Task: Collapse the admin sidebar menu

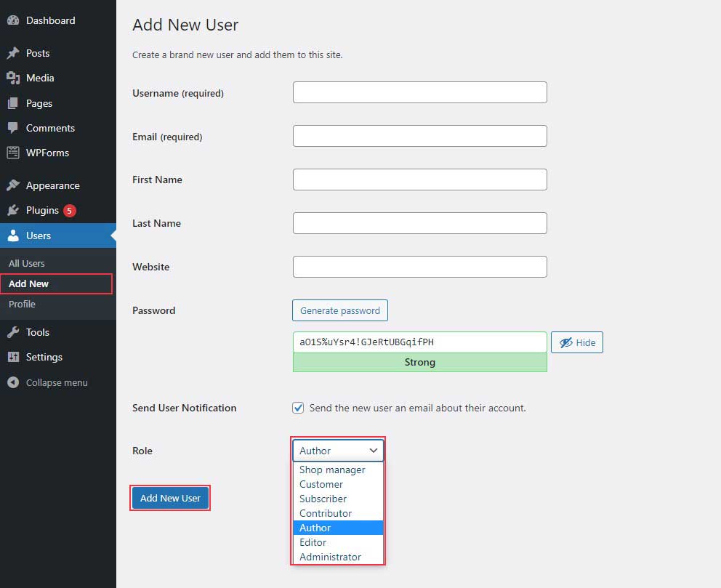Action: pyautogui.click(x=48, y=382)
